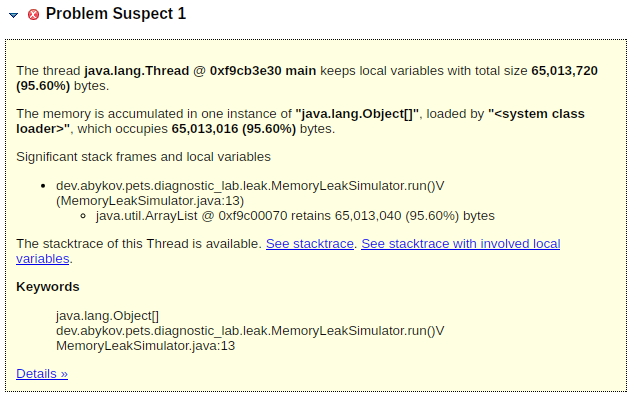Click run()V entry under Keywords
The height and width of the screenshot is (402, 637).
click(250, 330)
